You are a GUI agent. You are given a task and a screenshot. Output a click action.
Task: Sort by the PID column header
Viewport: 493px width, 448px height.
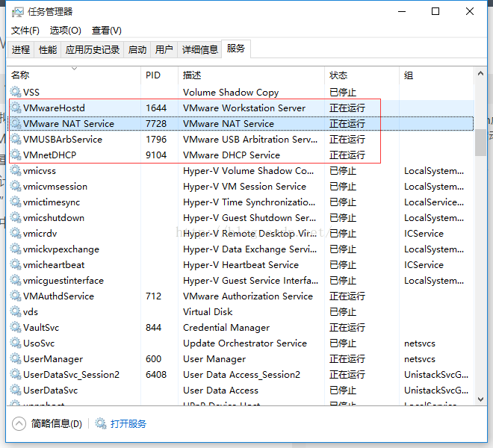(x=159, y=75)
